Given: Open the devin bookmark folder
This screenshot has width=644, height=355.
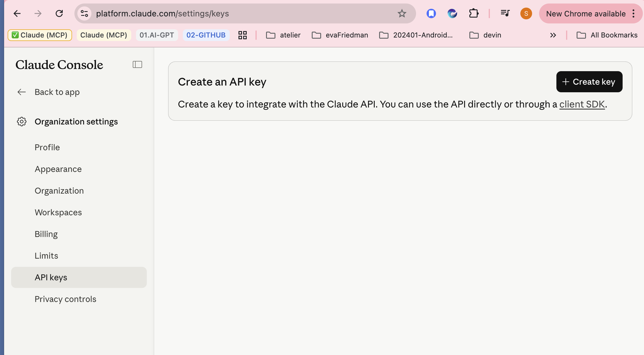Looking at the screenshot, I should (x=485, y=35).
